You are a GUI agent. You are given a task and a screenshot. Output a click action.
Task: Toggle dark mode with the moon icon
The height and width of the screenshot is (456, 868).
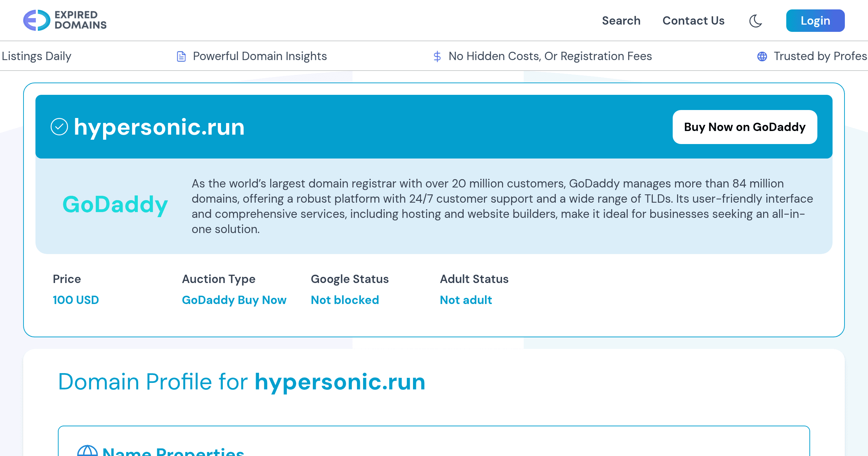[756, 21]
